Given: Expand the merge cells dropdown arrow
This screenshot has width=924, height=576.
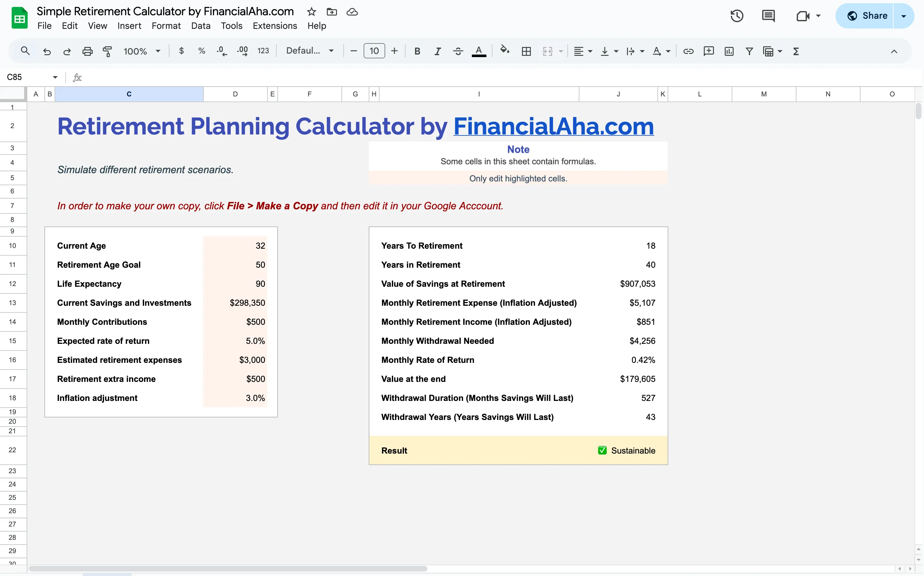Looking at the screenshot, I should pyautogui.click(x=561, y=51).
